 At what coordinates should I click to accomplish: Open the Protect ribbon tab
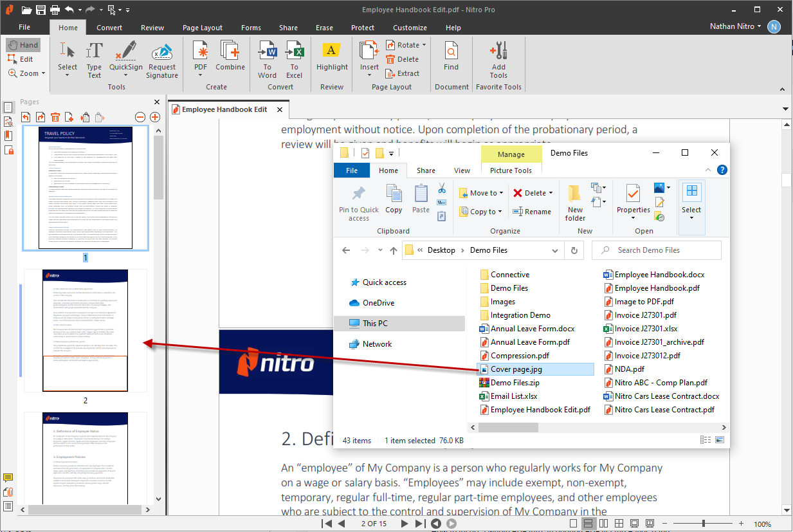pos(363,28)
